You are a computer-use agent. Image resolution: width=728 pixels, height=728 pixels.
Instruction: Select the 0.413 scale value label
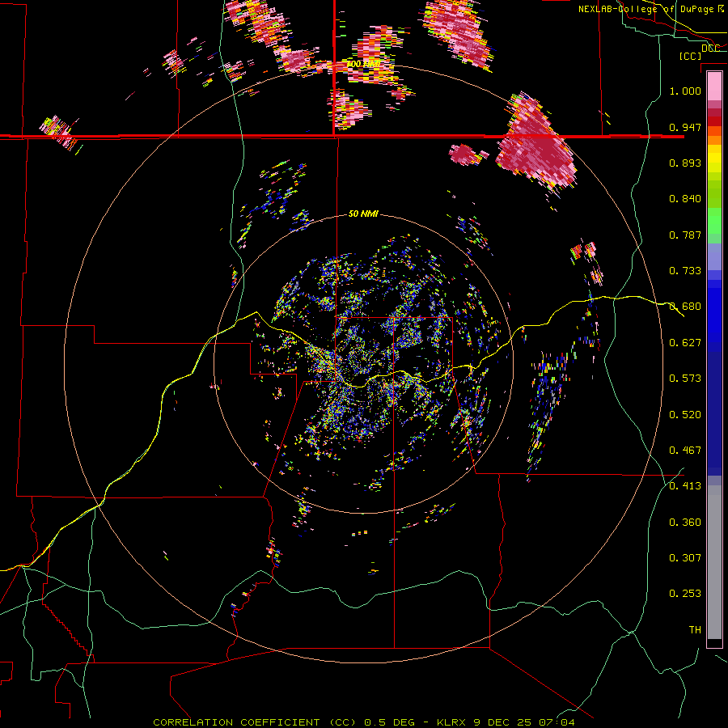tap(685, 486)
